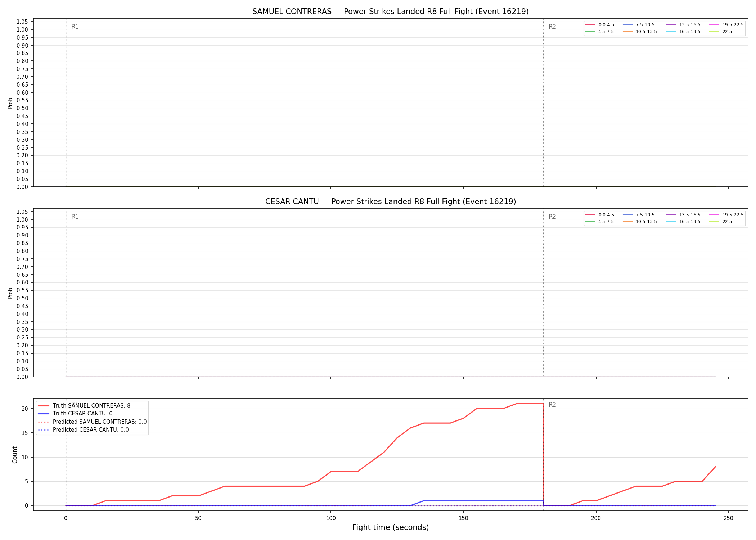The height and width of the screenshot is (540, 756).
Task: Pick the 22.5+ legend entry in Cesar Cantu chart
Action: 723,222
